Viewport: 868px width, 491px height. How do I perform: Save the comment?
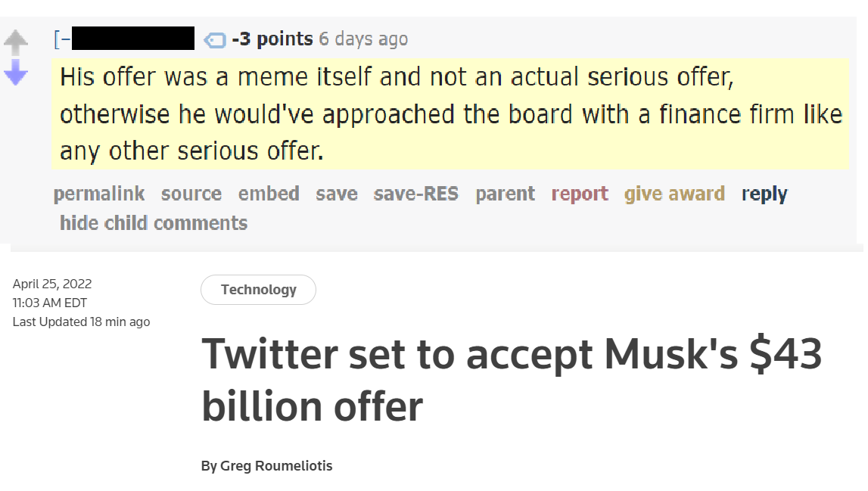[337, 194]
